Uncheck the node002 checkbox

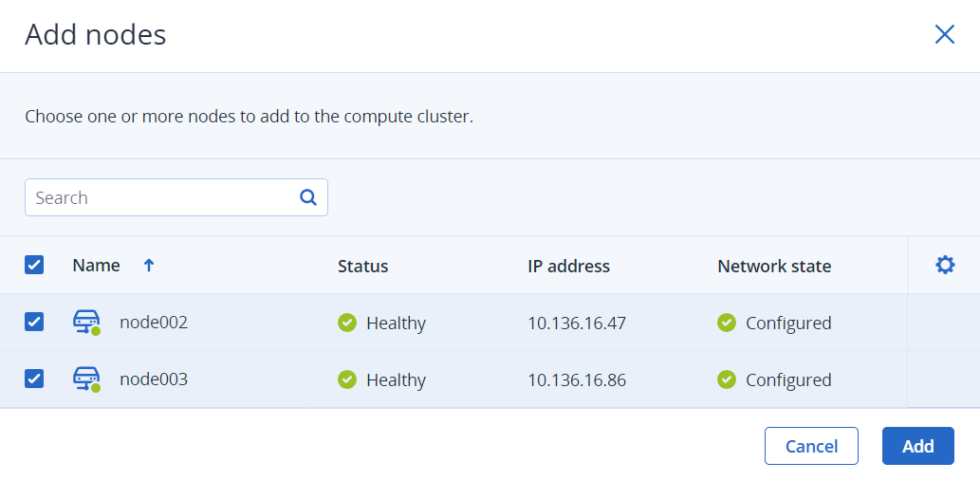pyautogui.click(x=34, y=322)
